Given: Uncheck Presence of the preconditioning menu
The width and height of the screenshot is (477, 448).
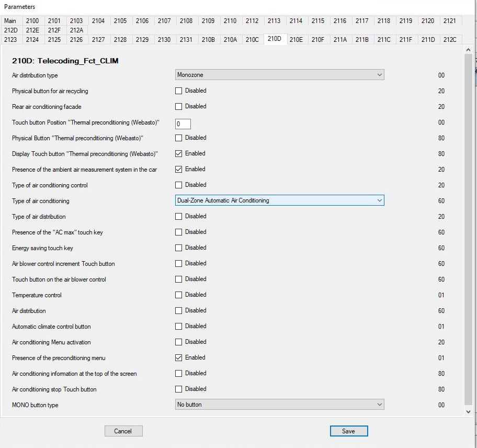Looking at the screenshot, I should (x=179, y=357).
